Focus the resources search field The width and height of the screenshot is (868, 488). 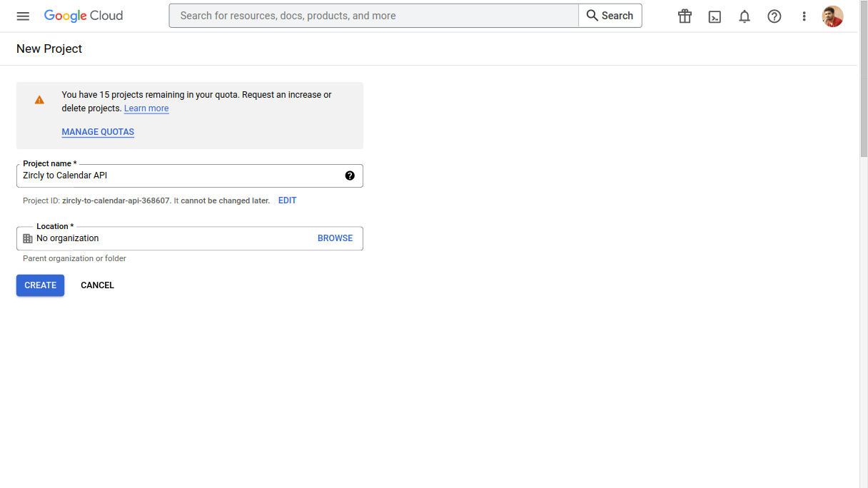[373, 16]
